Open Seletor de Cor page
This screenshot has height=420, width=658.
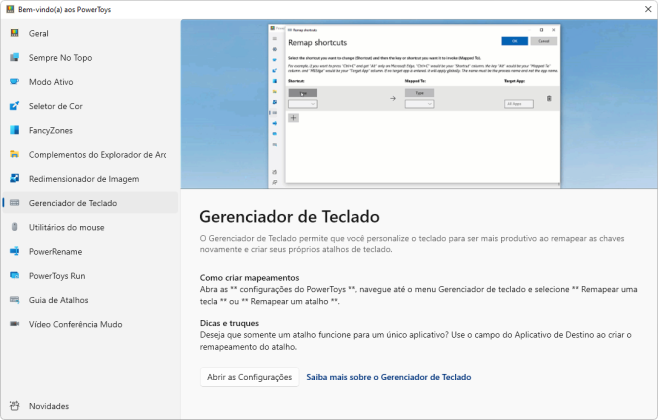(x=91, y=106)
